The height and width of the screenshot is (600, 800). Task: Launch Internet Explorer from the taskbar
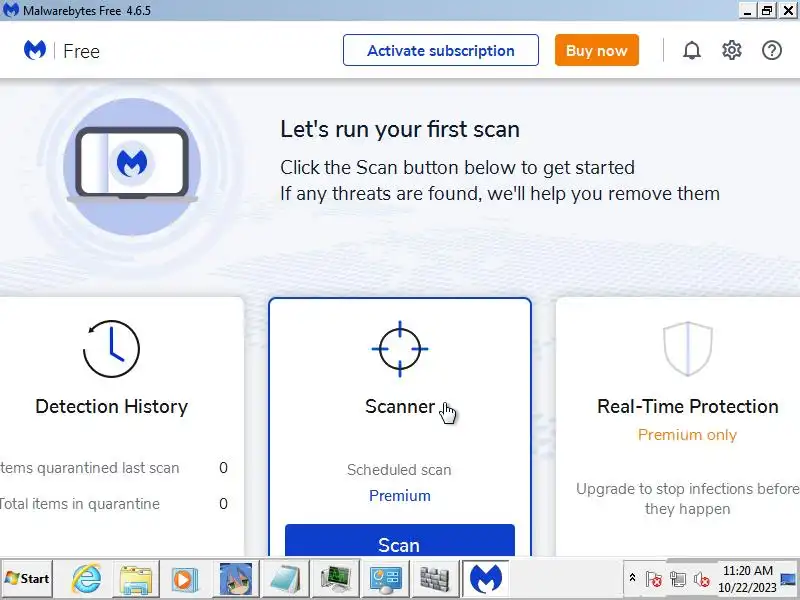86,579
